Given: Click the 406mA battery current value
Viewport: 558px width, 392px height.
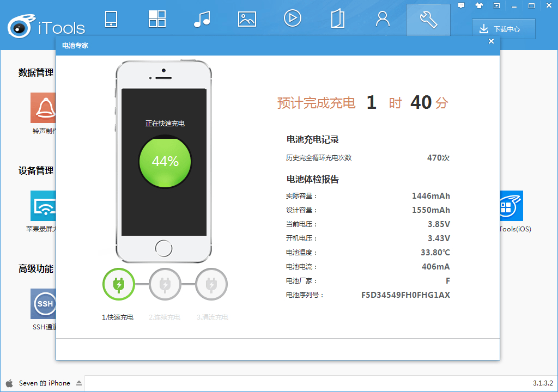Looking at the screenshot, I should pyautogui.click(x=436, y=267).
